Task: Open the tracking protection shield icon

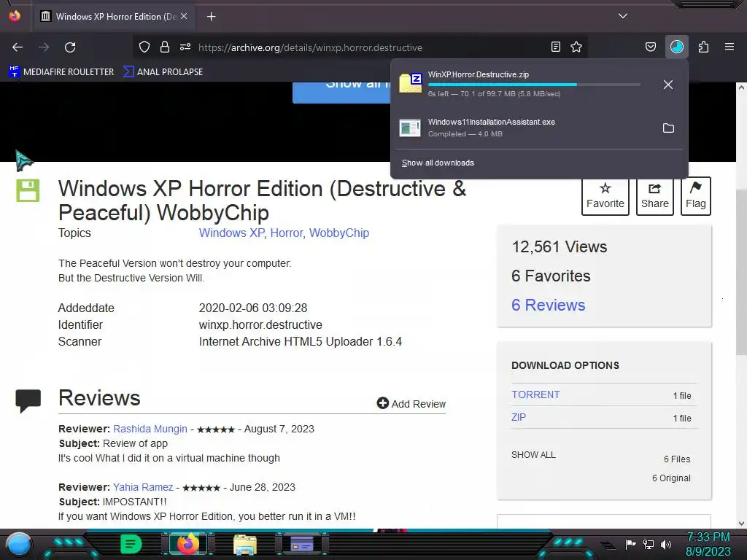Action: 144,47
